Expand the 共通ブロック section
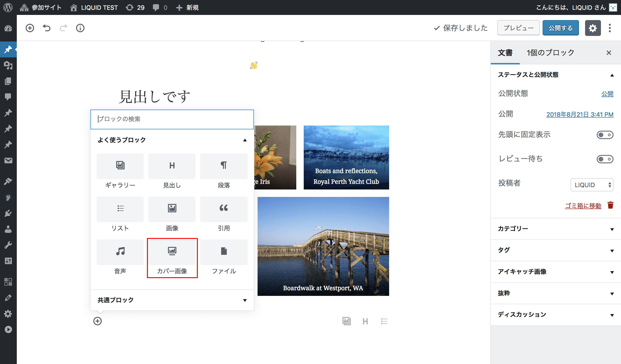Image resolution: width=621 pixels, height=364 pixels. click(x=172, y=300)
